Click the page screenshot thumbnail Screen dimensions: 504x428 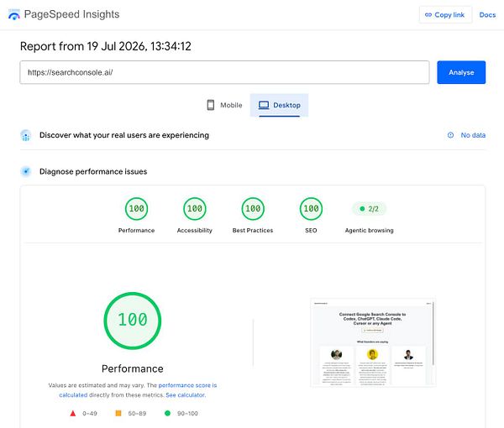click(373, 342)
